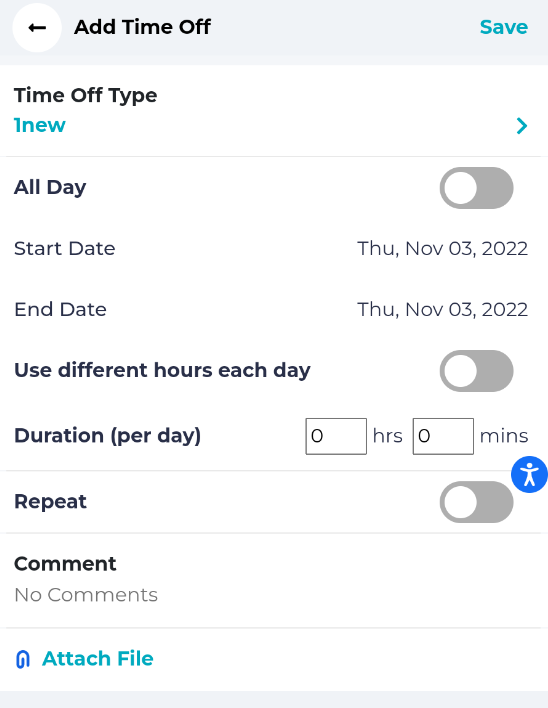Enable Use different hours each day
The width and height of the screenshot is (548, 708).
476,371
